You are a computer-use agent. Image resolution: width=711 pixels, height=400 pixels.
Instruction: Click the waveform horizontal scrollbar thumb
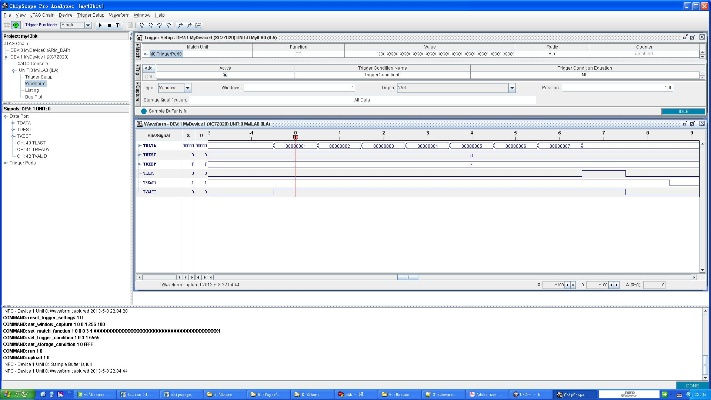(x=408, y=276)
